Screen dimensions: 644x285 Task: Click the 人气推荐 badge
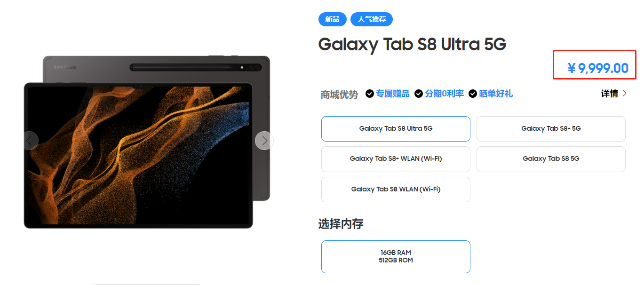pos(372,19)
